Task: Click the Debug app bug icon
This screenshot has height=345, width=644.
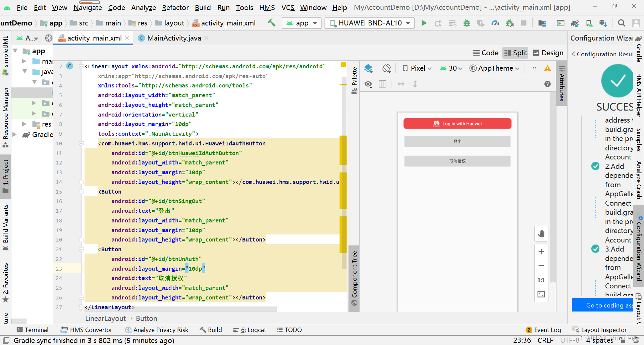Action: coord(467,23)
